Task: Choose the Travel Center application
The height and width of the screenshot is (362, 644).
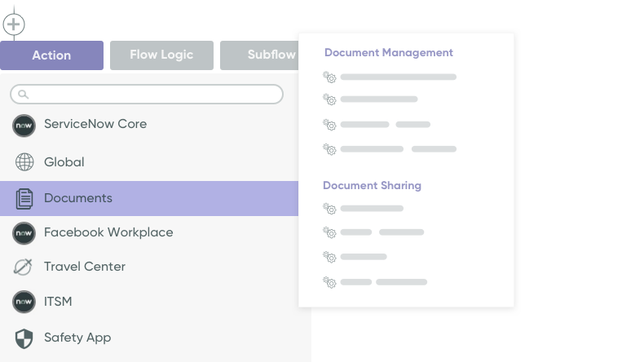Action: click(x=85, y=267)
